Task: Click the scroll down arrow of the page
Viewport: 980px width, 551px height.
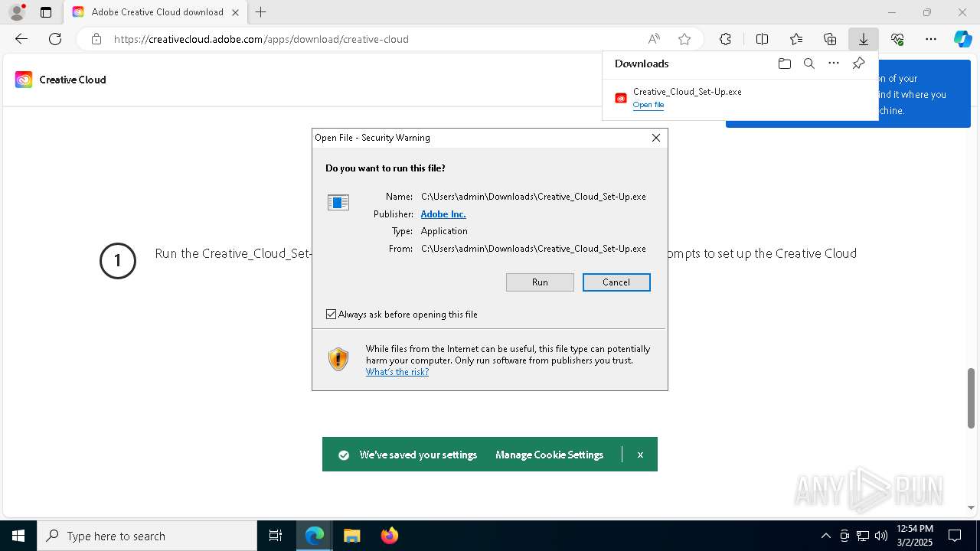Action: coord(971,507)
